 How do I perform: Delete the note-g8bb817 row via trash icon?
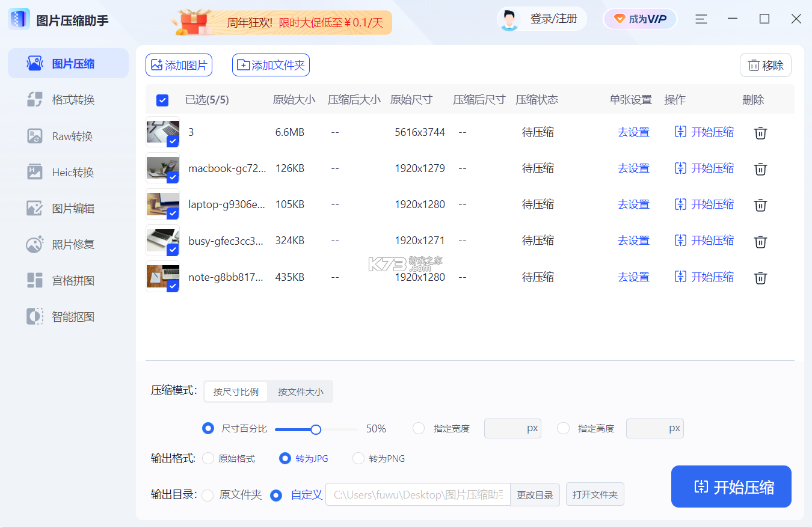760,278
